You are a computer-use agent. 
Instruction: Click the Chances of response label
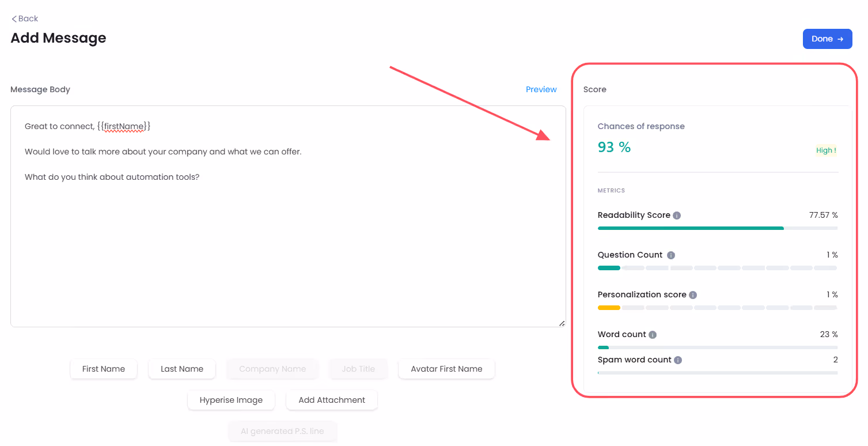pyautogui.click(x=641, y=126)
